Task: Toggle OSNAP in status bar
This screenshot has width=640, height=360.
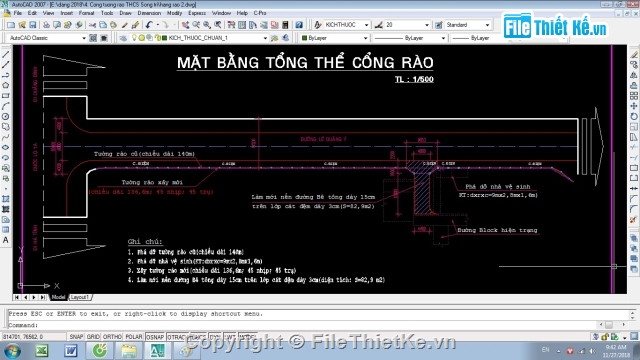Action: (x=155, y=337)
